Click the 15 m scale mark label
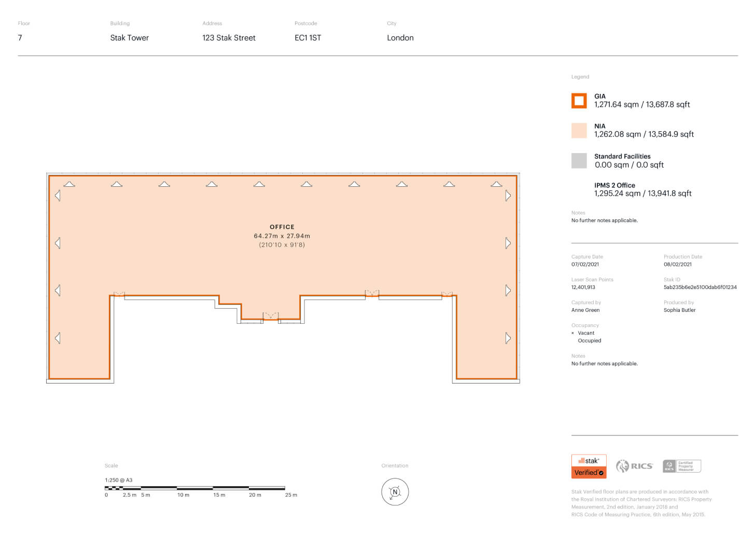This screenshot has height=534, width=756. coord(219,495)
